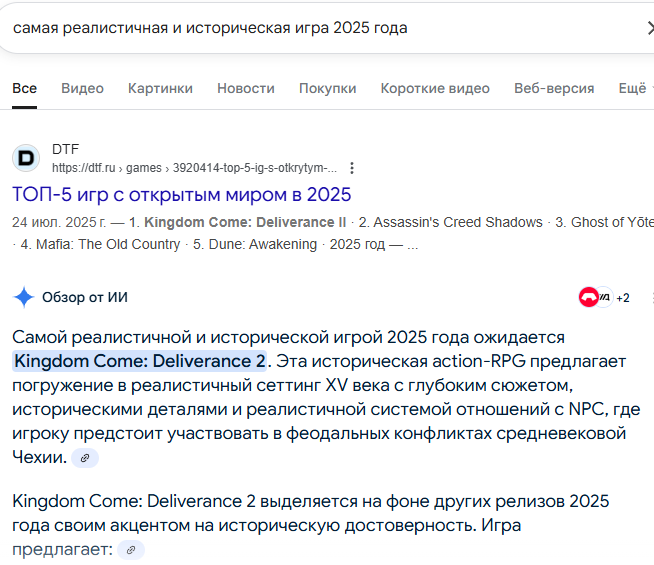
Task: Click Dune: Awakening in the snippet
Action: click(263, 244)
